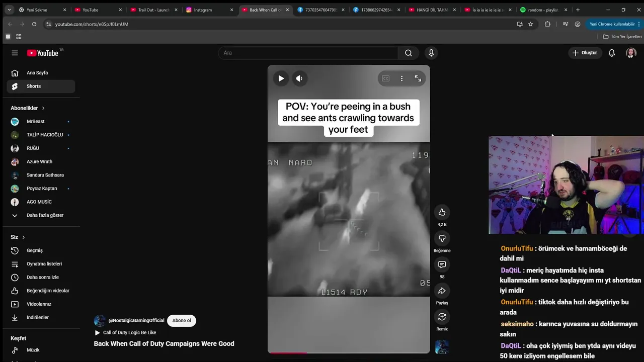Open the apps grid in bookmarks bar

pos(19,37)
